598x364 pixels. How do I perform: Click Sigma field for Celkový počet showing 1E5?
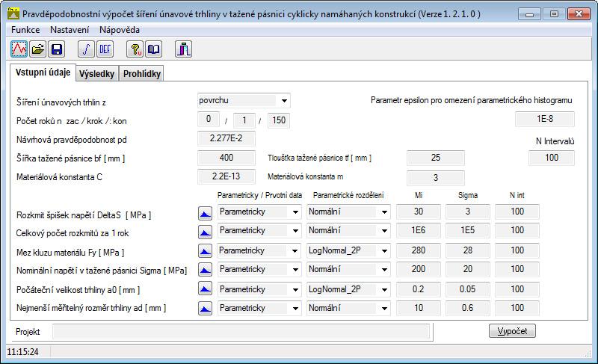click(468, 230)
